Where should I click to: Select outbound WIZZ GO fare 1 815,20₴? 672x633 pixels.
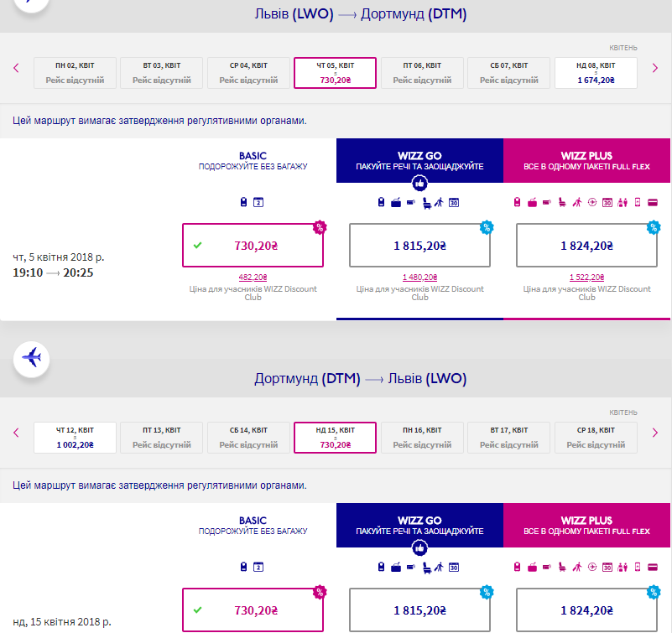(419, 246)
